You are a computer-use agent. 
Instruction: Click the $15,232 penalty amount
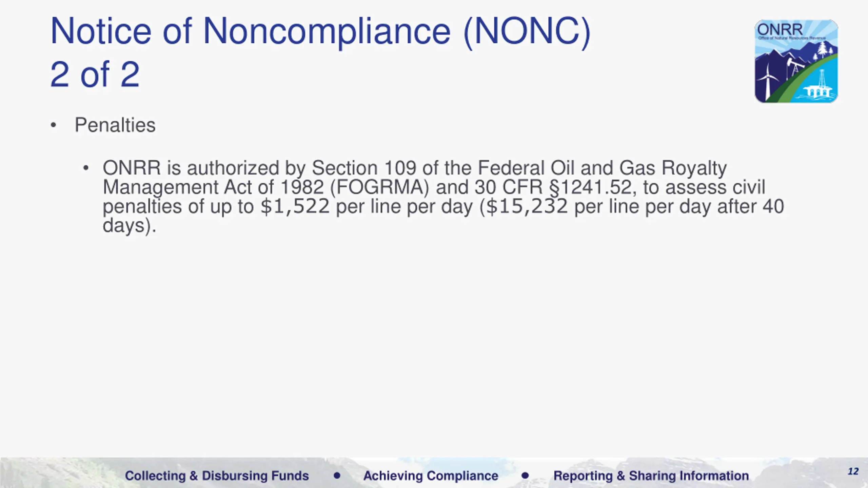click(x=527, y=206)
